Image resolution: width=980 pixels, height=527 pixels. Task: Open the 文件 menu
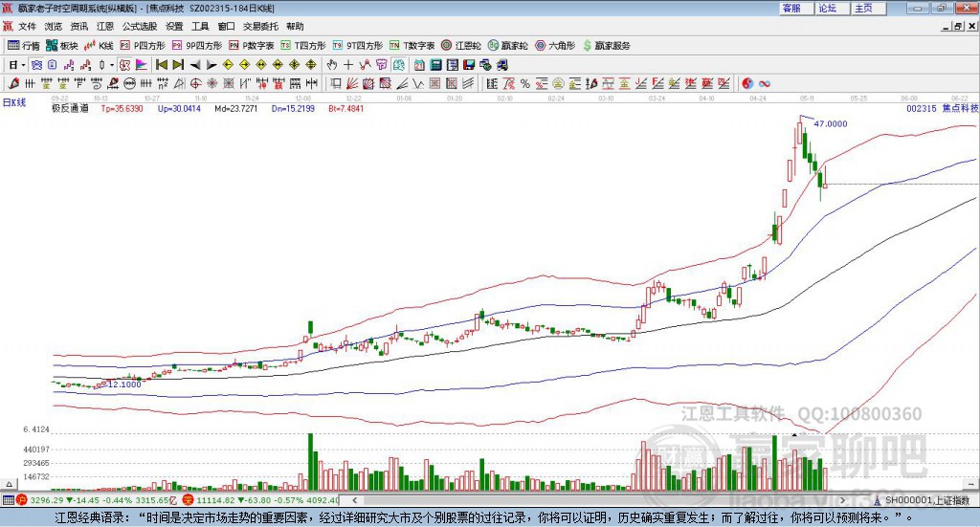pyautogui.click(x=27, y=26)
